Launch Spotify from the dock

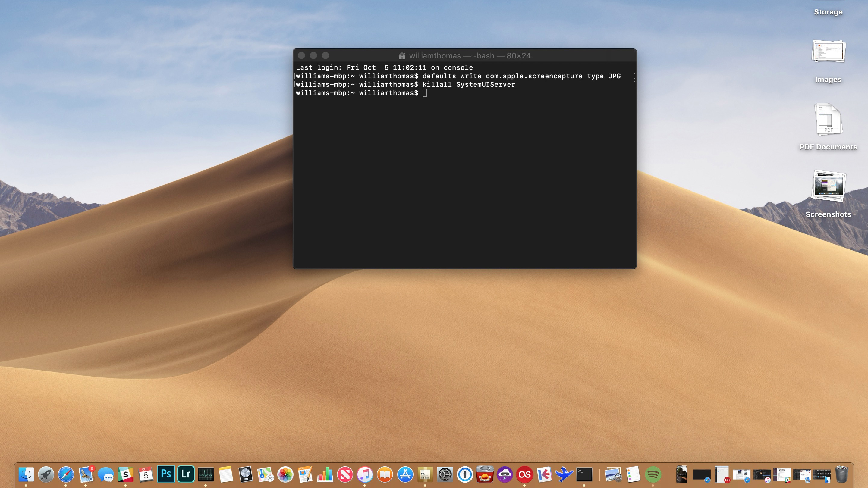tap(654, 474)
